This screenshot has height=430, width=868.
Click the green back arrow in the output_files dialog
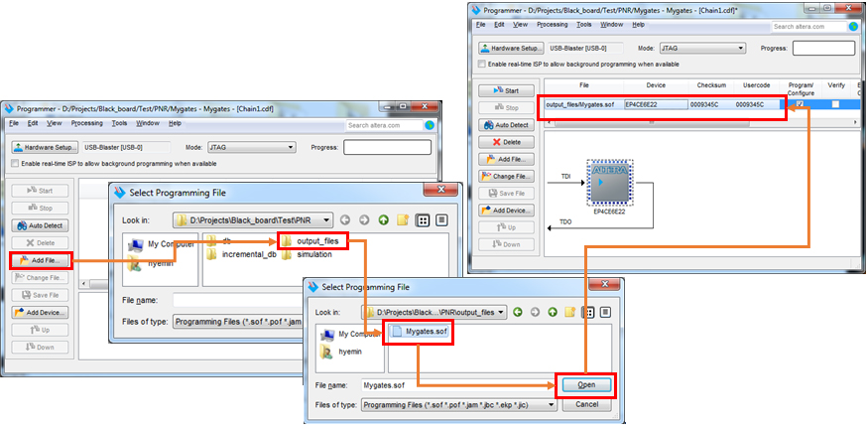518,312
